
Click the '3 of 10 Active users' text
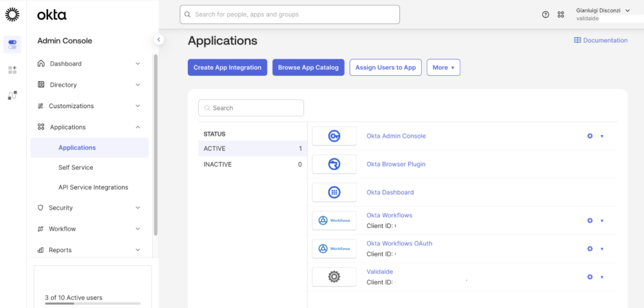tap(74, 297)
